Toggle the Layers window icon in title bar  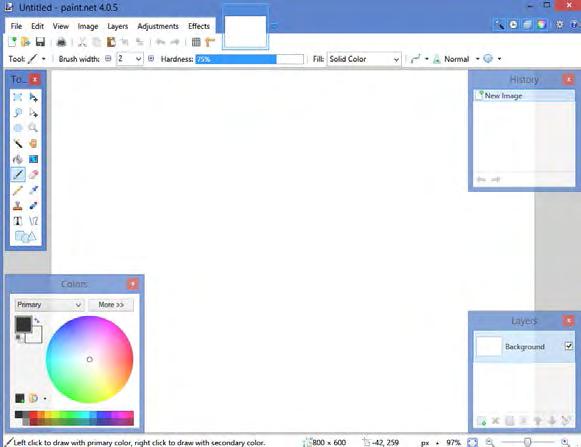point(527,25)
